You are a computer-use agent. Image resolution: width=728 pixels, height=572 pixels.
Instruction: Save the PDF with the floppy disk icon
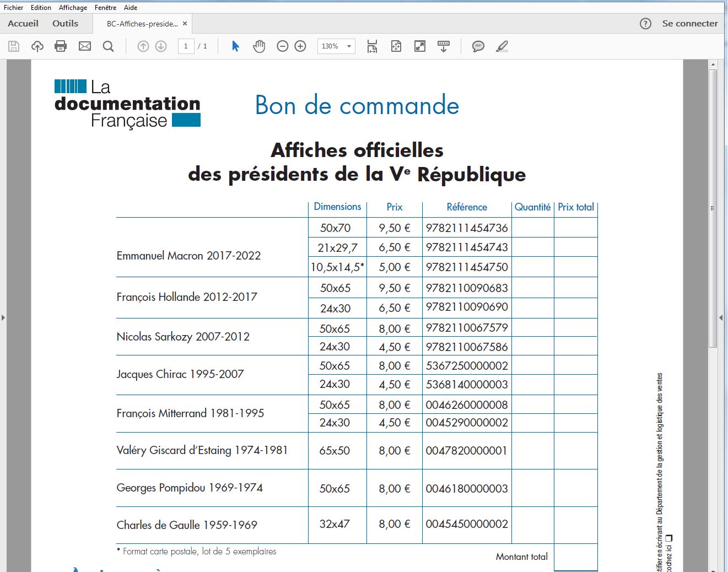point(14,46)
